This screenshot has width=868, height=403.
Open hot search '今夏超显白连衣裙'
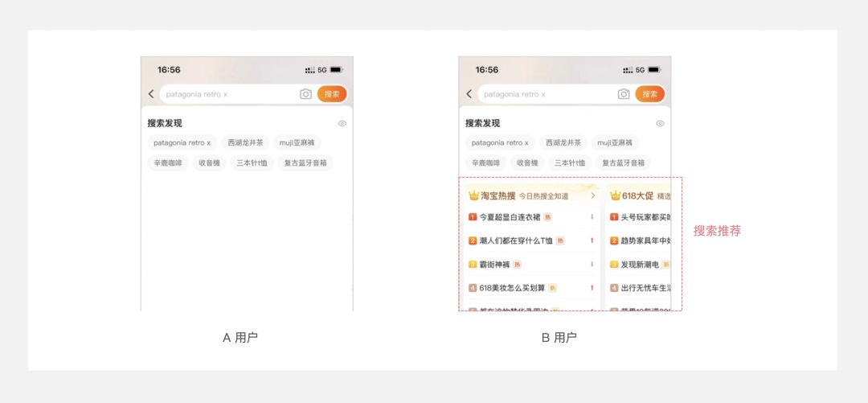pos(510,216)
